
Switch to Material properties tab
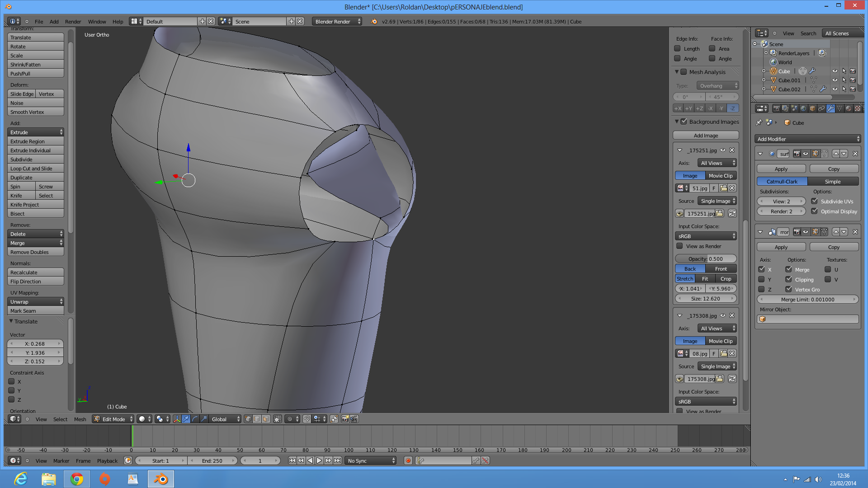pyautogui.click(x=849, y=108)
